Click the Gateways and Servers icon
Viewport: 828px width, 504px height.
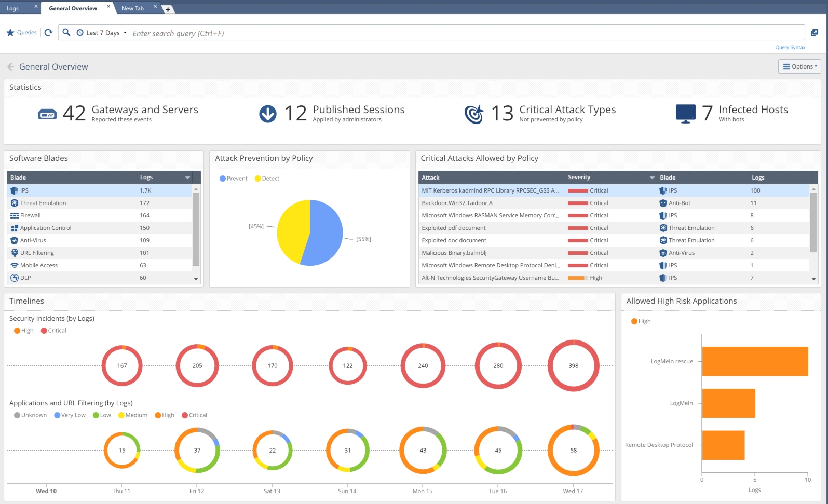47,114
